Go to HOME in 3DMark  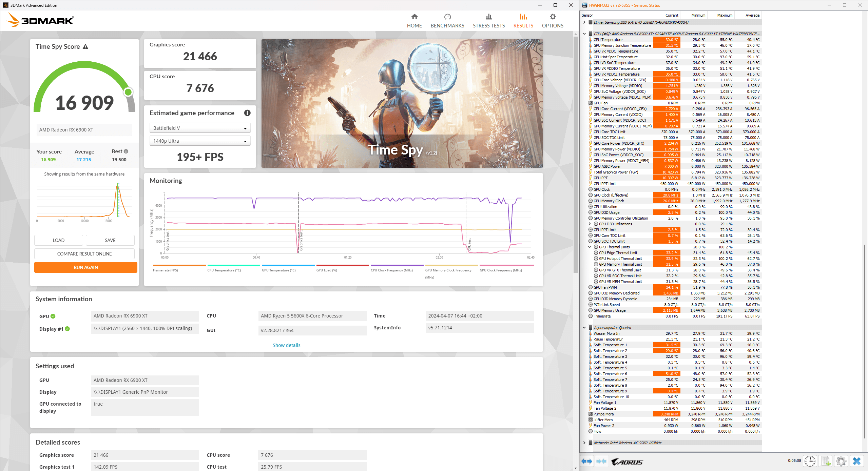(414, 21)
